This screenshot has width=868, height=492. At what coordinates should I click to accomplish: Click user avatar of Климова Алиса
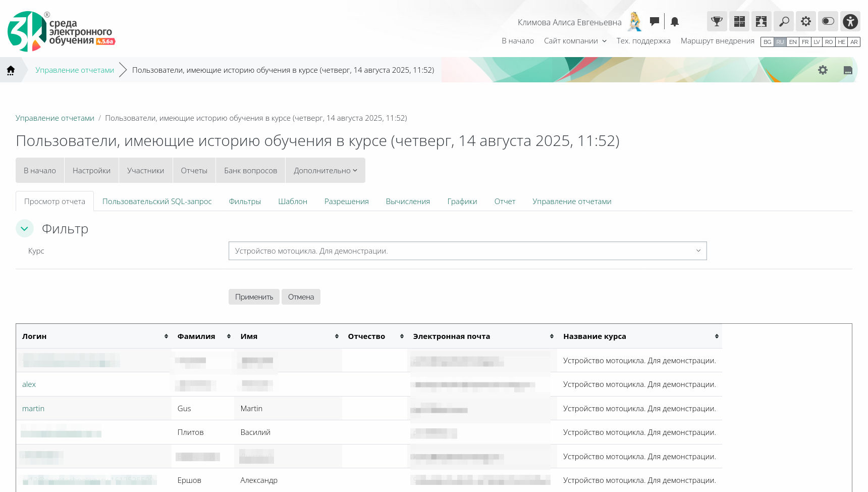(x=635, y=22)
